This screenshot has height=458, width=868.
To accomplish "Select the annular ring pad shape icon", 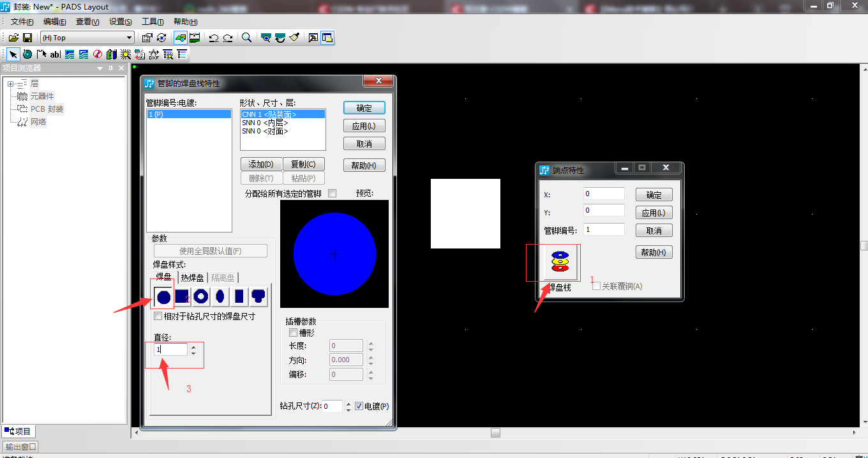I will click(200, 296).
